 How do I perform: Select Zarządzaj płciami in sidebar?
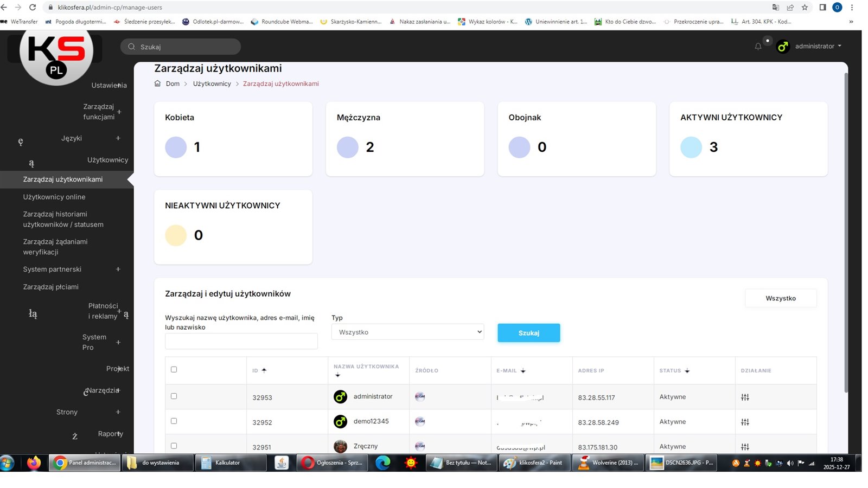click(50, 287)
